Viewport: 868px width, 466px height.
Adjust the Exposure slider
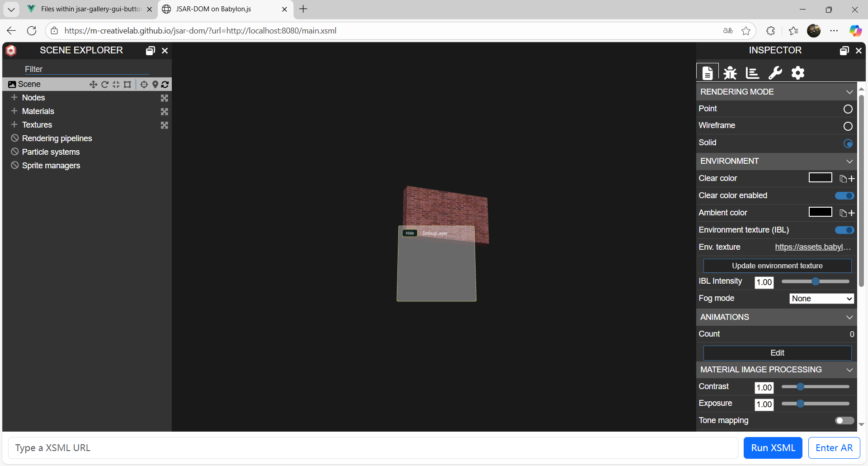tap(816, 404)
